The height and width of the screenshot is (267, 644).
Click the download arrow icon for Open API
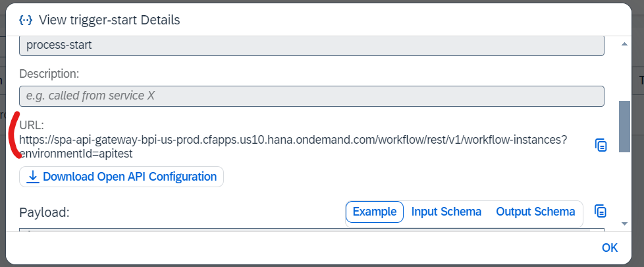[x=33, y=177]
